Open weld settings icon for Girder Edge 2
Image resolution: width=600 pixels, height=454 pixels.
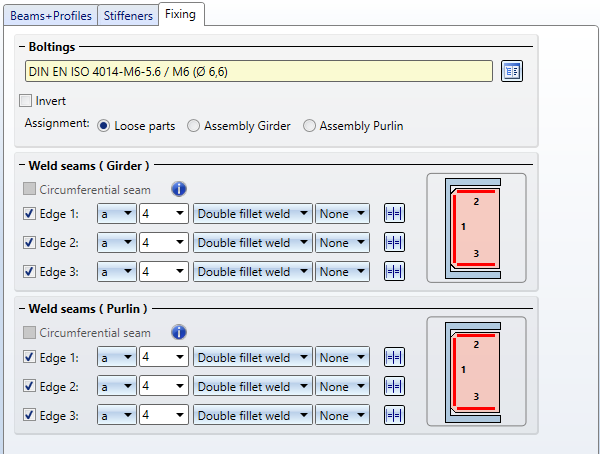[x=394, y=242]
